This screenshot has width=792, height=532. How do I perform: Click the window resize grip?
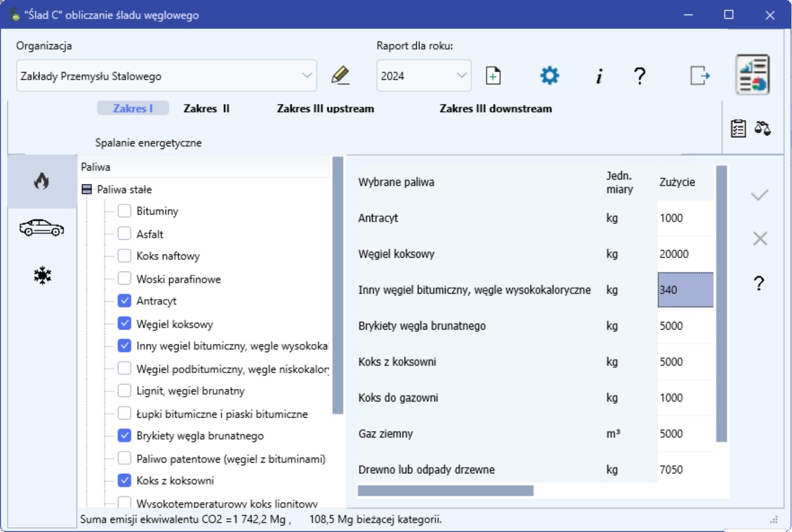point(773,519)
